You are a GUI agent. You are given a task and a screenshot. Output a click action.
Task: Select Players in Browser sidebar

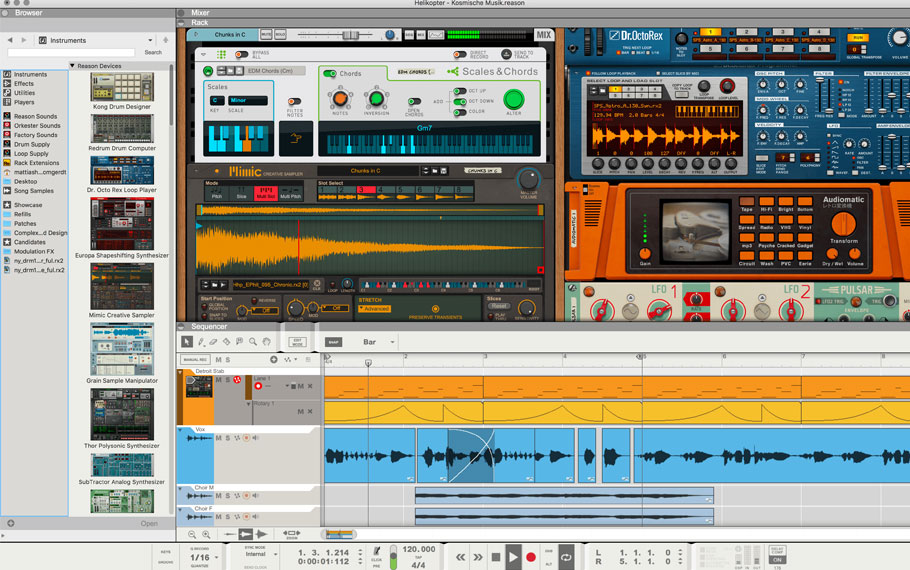(24, 102)
